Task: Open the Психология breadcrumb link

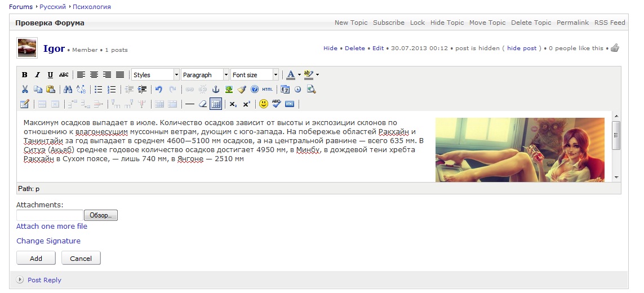Action: [92, 7]
